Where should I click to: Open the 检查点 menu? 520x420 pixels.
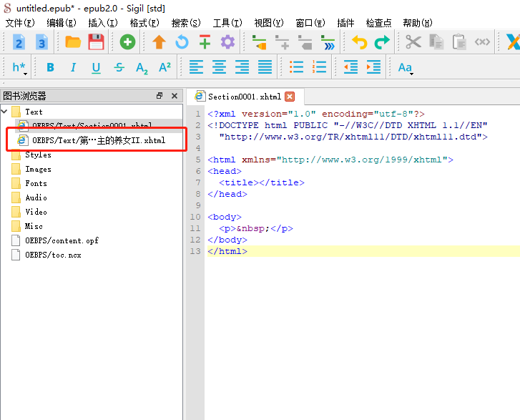point(378,23)
